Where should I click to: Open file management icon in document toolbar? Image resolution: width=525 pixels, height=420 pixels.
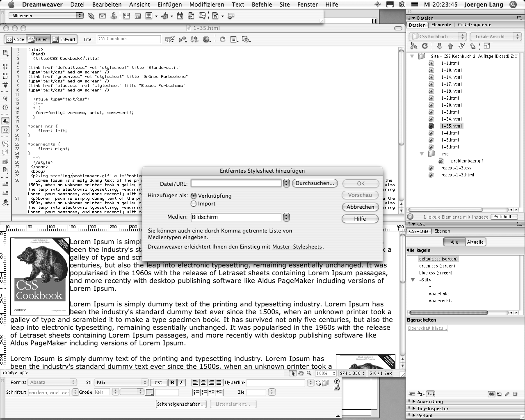coord(195,39)
